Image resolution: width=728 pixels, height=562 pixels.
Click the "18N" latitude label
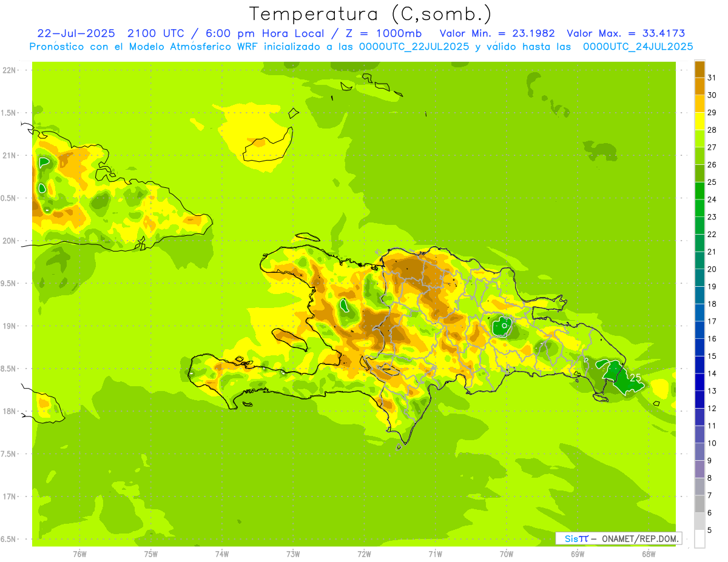(x=8, y=411)
